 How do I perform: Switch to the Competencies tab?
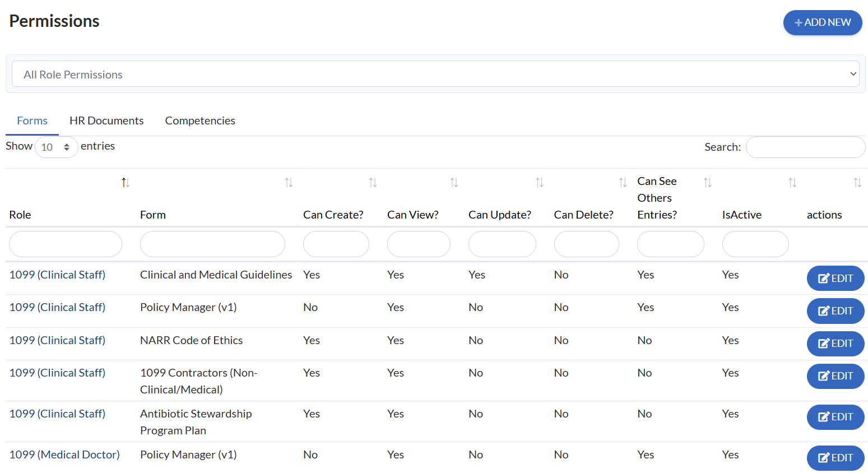200,121
